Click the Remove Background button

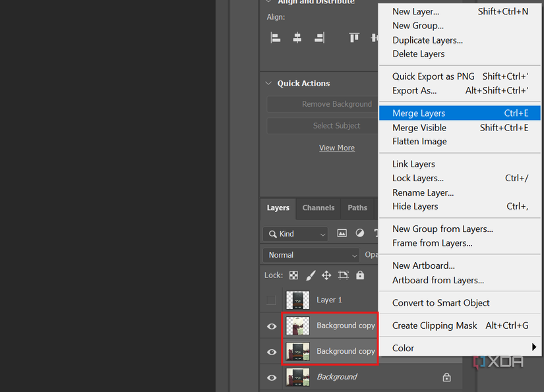pos(338,103)
